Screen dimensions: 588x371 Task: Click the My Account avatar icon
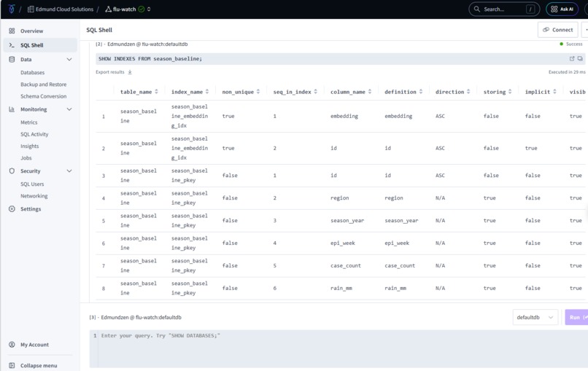pyautogui.click(x=12, y=344)
